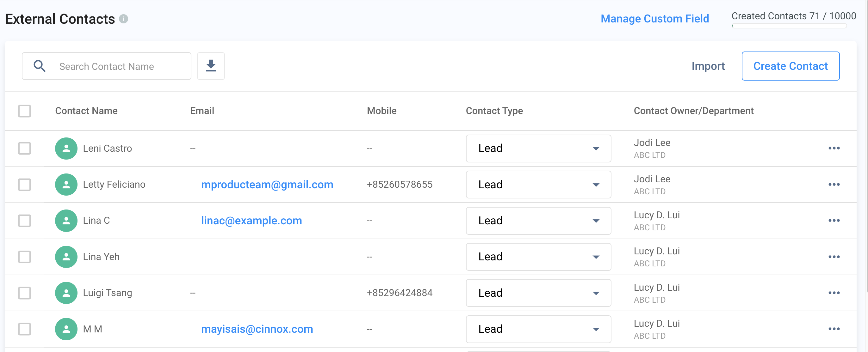Viewport: 868px width, 352px height.
Task: Click the Created Contacts progress bar
Action: (x=789, y=26)
